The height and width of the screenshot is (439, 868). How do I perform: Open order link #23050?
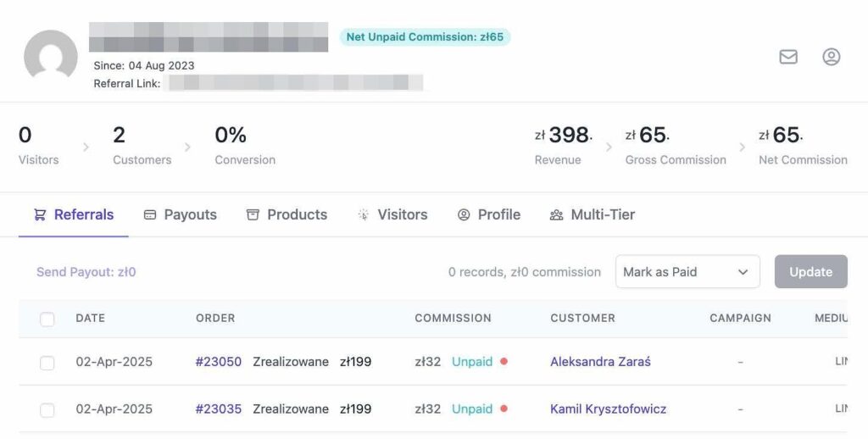point(219,362)
